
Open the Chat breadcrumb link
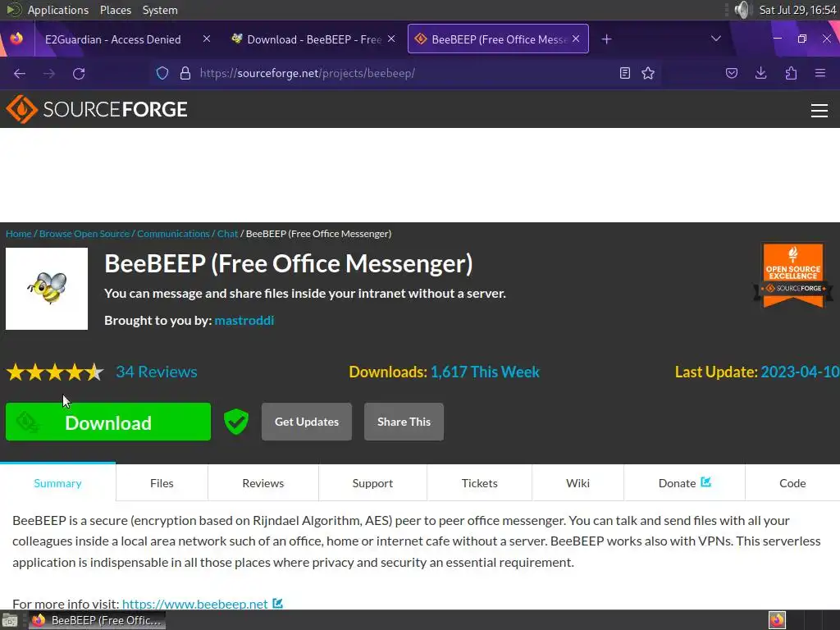227,234
